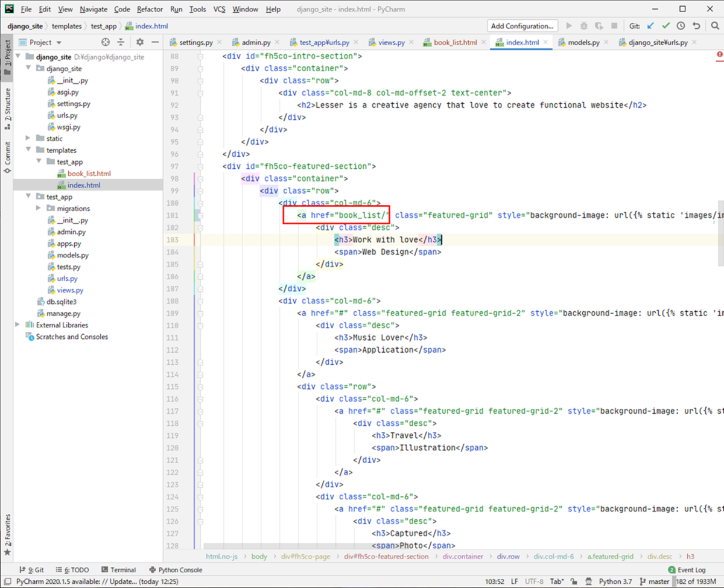Open the 9: Git tool window

[32, 570]
